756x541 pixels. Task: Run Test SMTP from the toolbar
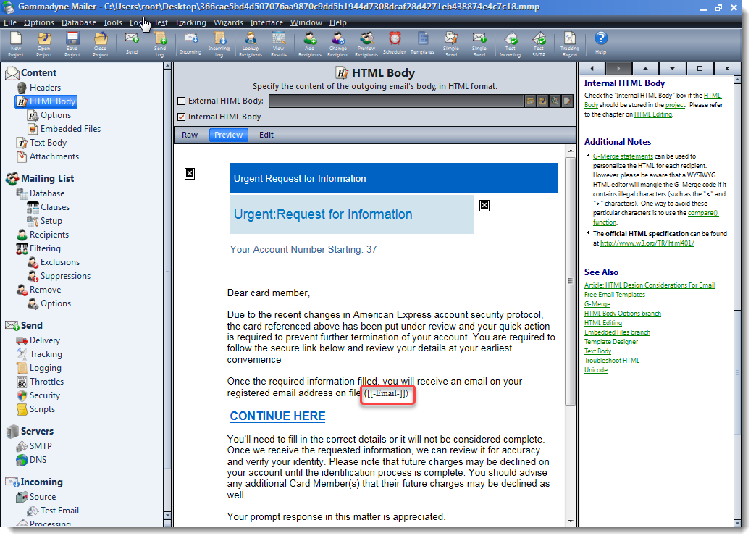tap(539, 44)
